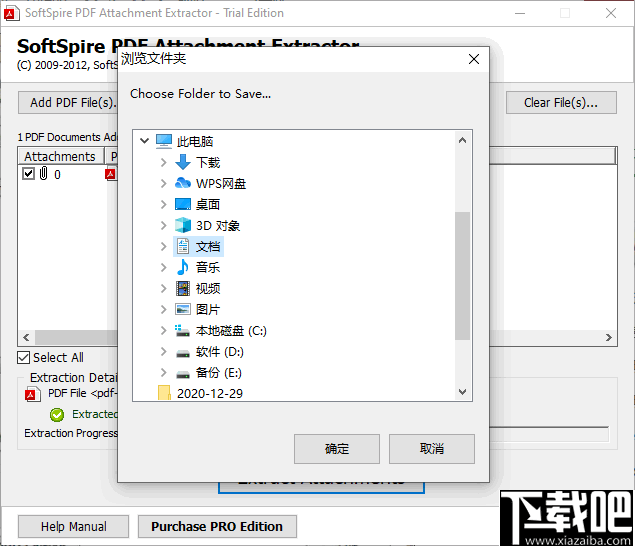Click folder tree scrollbar up arrow
Screen dimensions: 635x546
[x=462, y=141]
